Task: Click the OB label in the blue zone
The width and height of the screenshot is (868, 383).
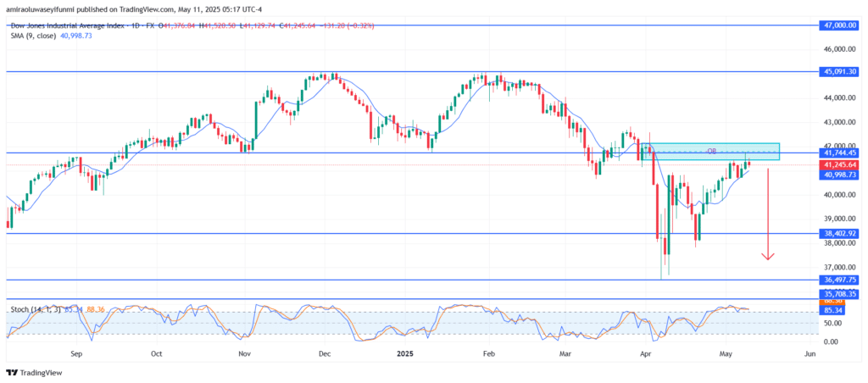Action: (712, 151)
